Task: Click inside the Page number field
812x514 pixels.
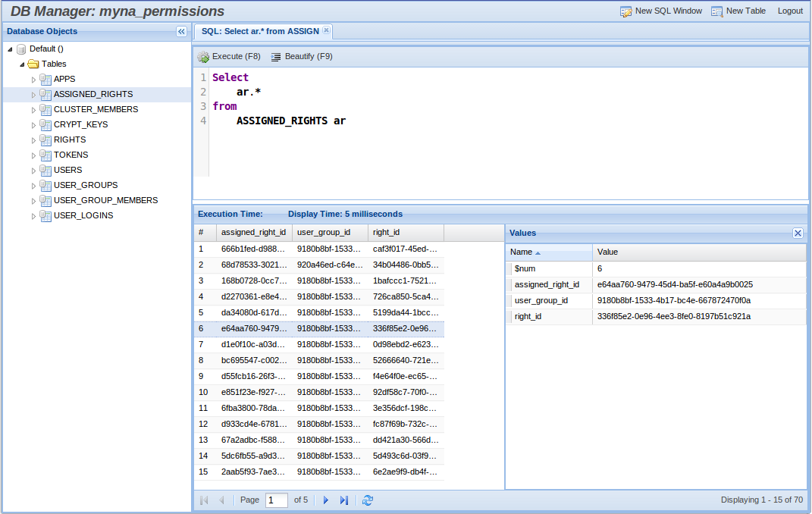Action: click(276, 500)
